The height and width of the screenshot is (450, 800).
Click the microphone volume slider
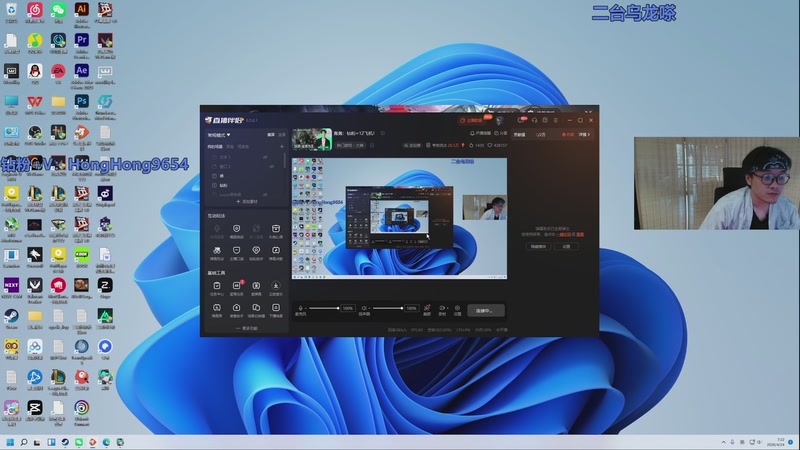[325, 308]
